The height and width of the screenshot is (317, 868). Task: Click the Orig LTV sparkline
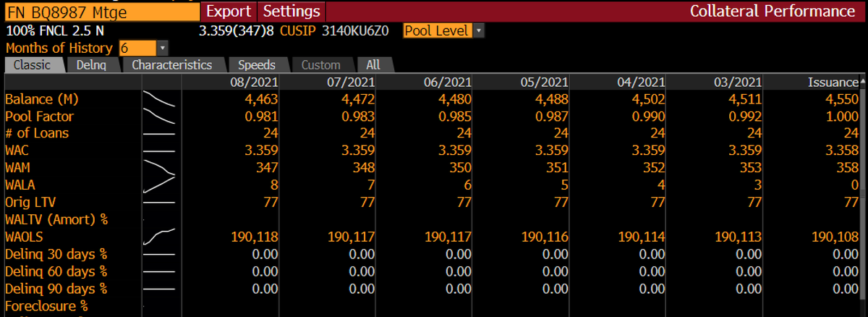tap(159, 203)
